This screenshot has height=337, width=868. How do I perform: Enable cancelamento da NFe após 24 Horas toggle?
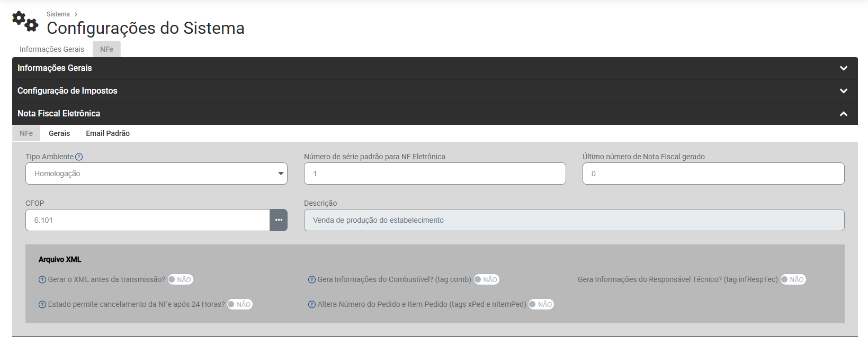(x=240, y=305)
